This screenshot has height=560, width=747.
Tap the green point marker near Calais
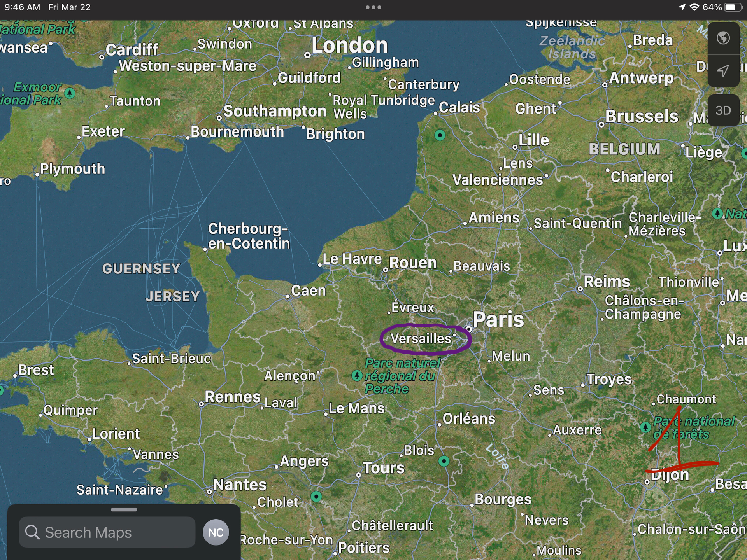(x=440, y=135)
